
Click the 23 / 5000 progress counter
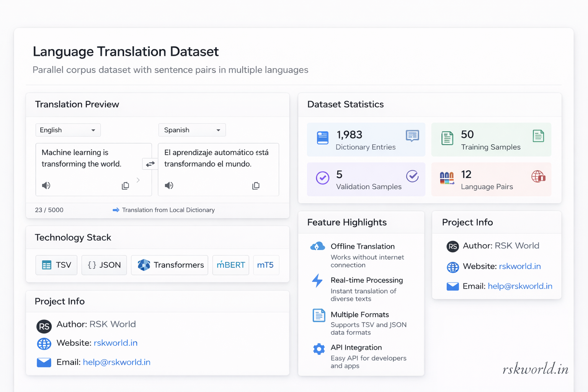click(49, 210)
